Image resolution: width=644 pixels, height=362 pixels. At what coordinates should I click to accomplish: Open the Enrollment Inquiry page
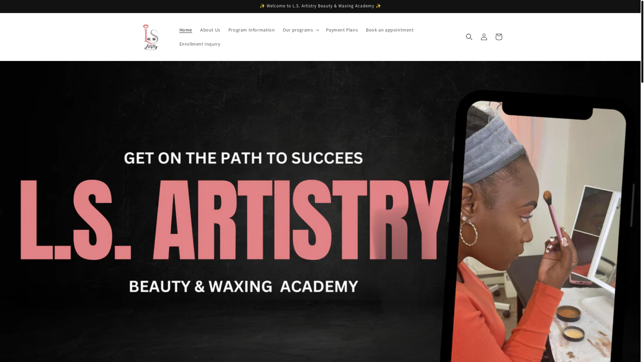pos(200,44)
